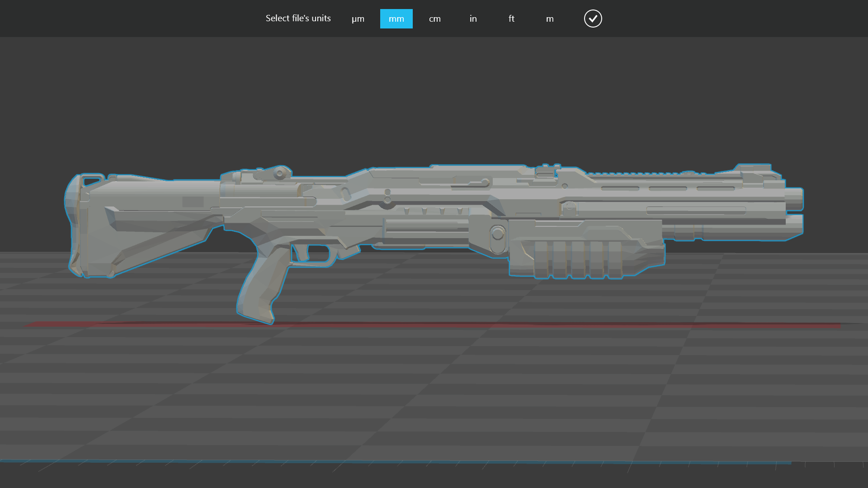Image resolution: width=868 pixels, height=488 pixels.
Task: Choose centimeters (cm) as file units
Action: (x=435, y=19)
